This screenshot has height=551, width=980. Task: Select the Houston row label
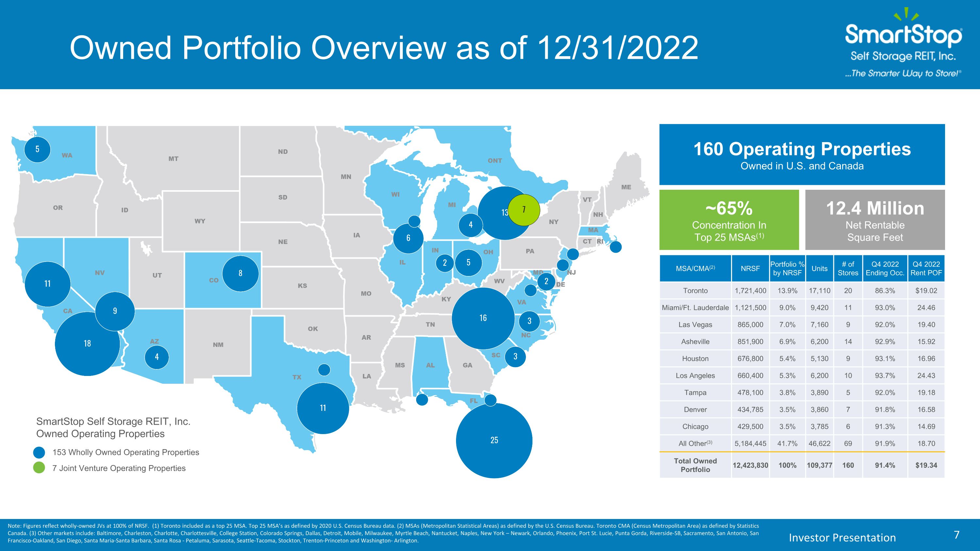coord(695,359)
